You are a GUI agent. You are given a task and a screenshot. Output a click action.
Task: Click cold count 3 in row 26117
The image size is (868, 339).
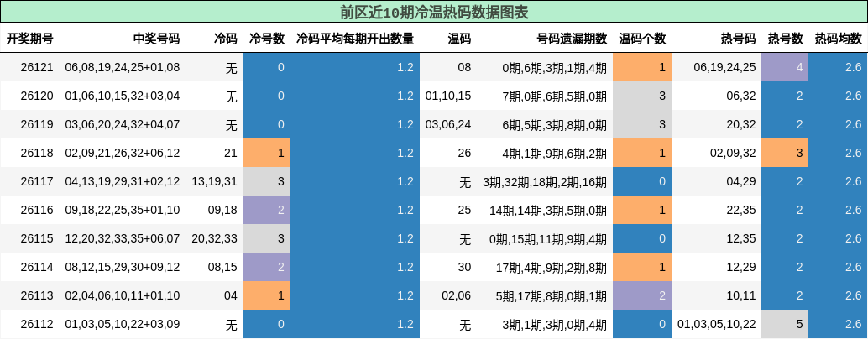(x=267, y=181)
